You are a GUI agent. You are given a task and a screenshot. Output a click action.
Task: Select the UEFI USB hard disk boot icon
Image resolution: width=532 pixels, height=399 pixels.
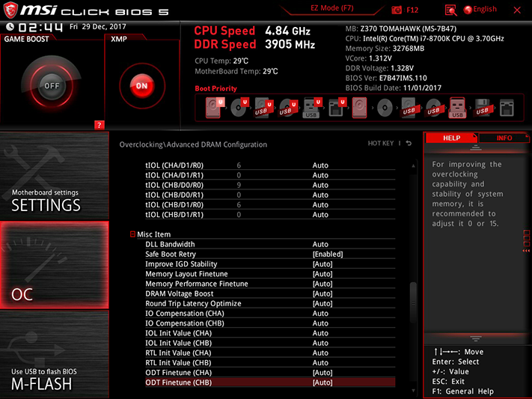pos(263,108)
